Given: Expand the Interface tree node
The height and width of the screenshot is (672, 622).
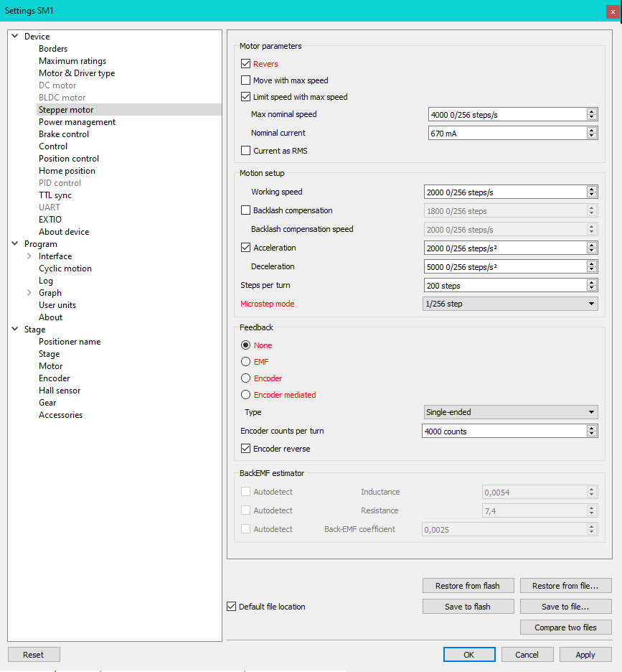Looking at the screenshot, I should click(29, 256).
